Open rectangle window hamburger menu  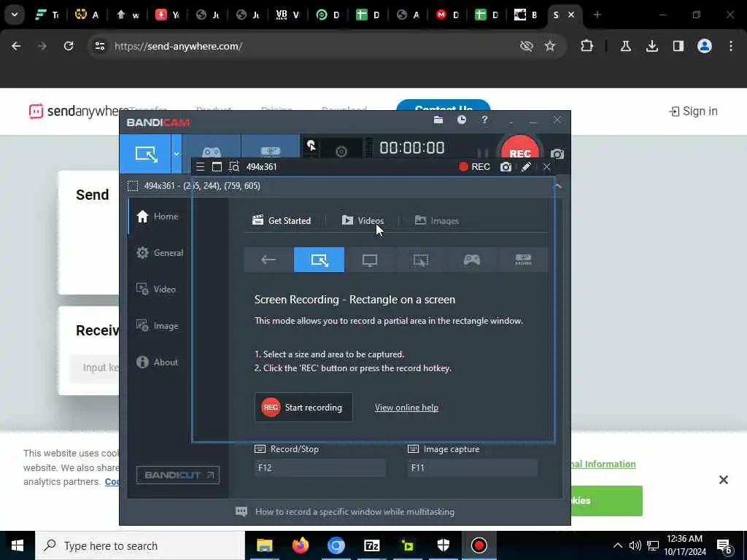click(200, 167)
